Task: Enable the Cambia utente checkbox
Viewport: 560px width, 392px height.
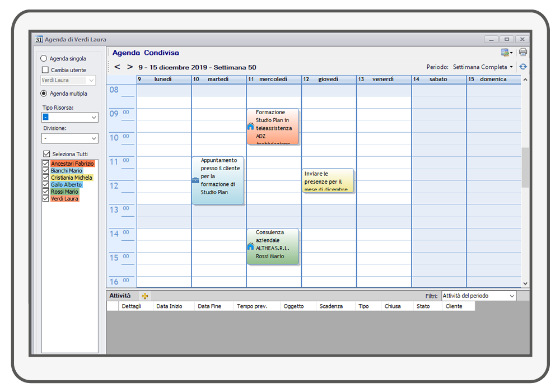Action: click(45, 70)
